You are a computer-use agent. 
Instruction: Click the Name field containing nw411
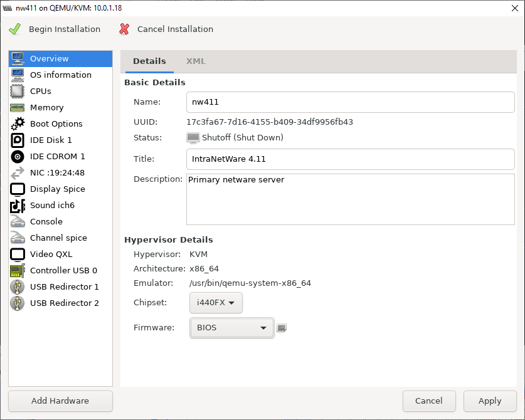pyautogui.click(x=350, y=102)
